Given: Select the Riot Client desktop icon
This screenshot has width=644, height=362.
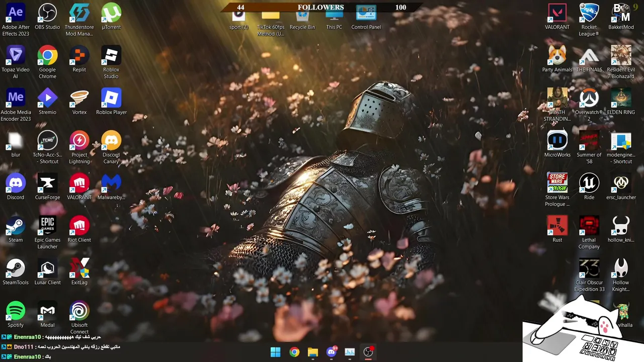Looking at the screenshot, I should click(x=79, y=226).
